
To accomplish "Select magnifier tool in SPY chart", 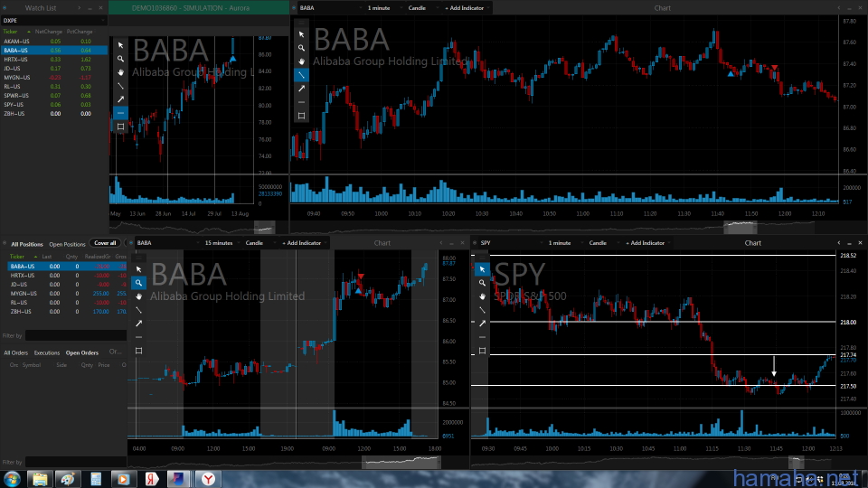I will 482,283.
